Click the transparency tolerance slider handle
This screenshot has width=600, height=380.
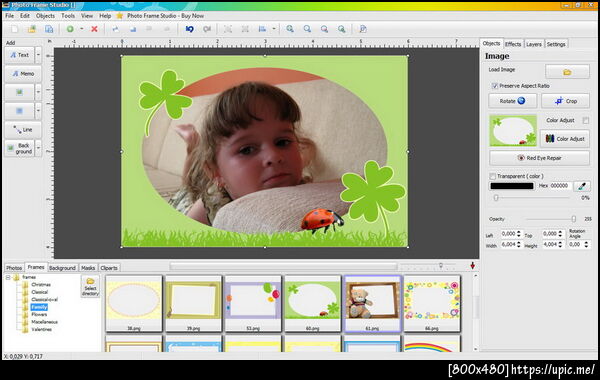[496, 198]
